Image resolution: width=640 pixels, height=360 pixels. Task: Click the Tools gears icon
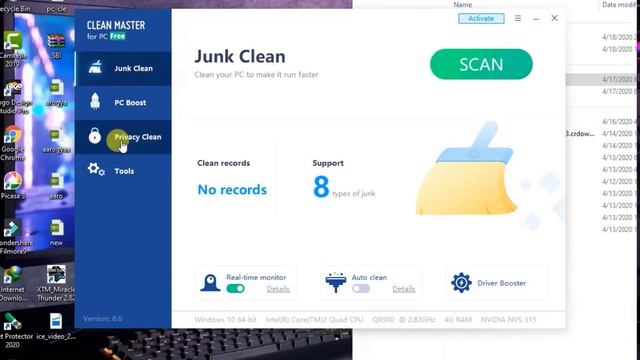96,169
